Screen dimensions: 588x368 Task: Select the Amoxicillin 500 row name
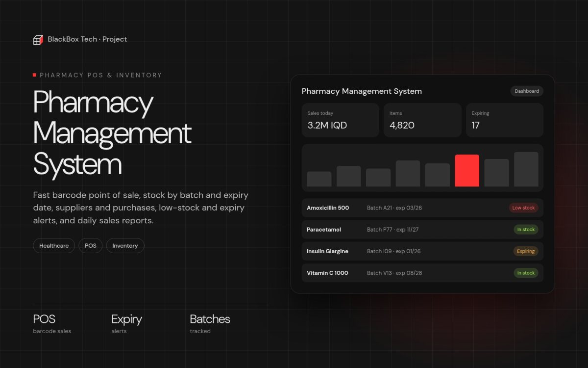pyautogui.click(x=328, y=208)
